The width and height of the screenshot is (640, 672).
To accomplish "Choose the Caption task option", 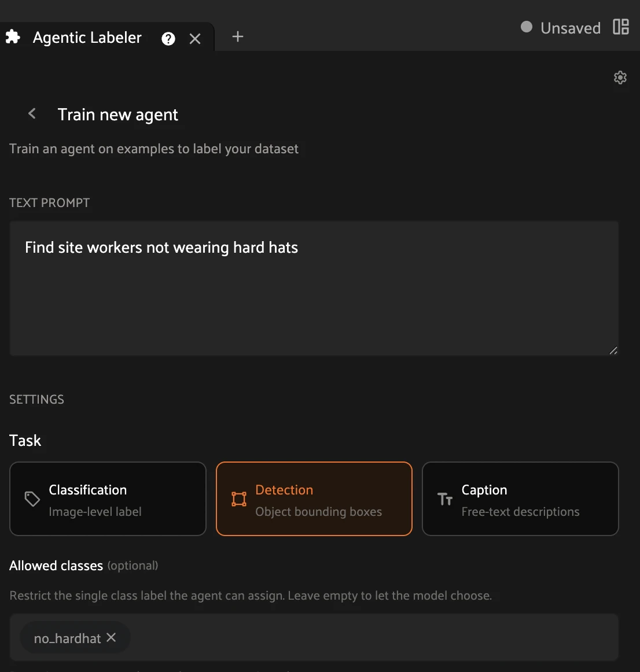I will [x=520, y=499].
